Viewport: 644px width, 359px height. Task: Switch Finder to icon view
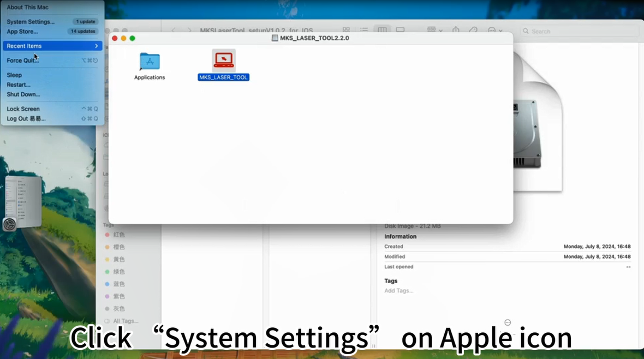[x=346, y=30]
